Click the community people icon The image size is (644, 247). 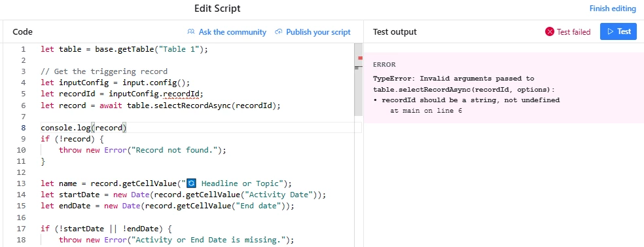pyautogui.click(x=190, y=31)
